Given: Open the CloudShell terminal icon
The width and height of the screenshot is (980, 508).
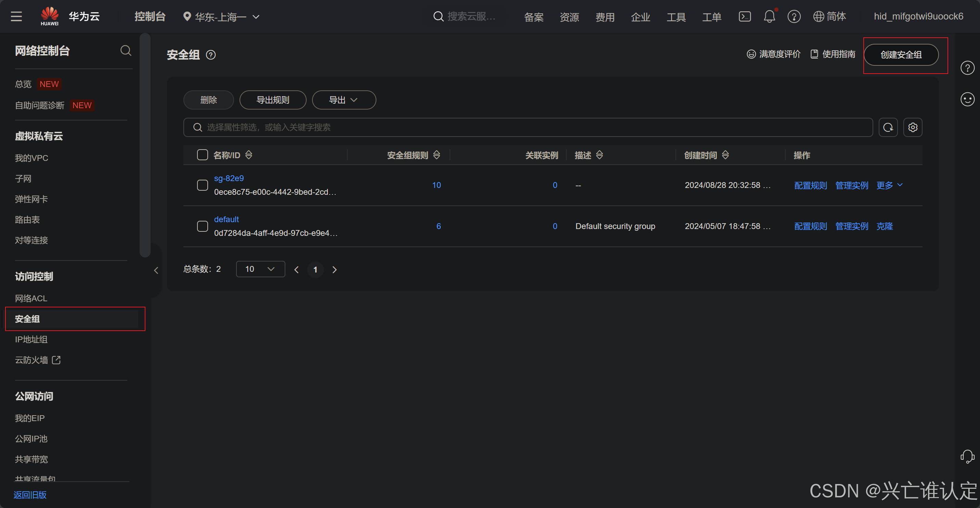Looking at the screenshot, I should [745, 16].
